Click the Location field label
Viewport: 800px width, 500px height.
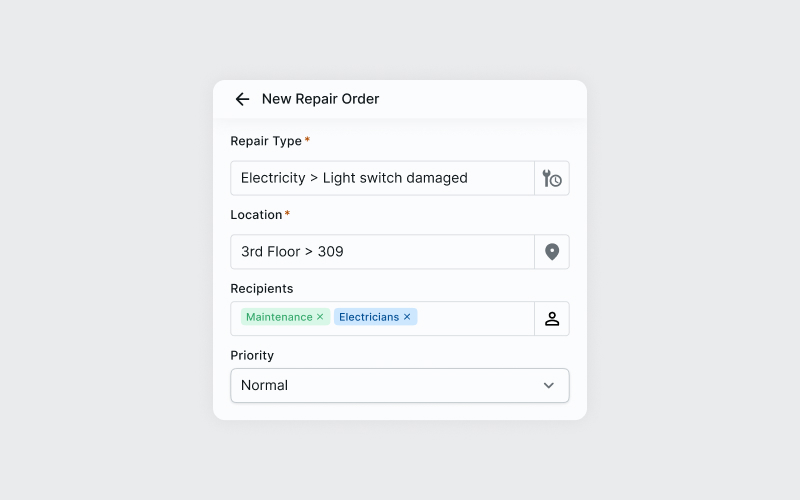click(256, 215)
